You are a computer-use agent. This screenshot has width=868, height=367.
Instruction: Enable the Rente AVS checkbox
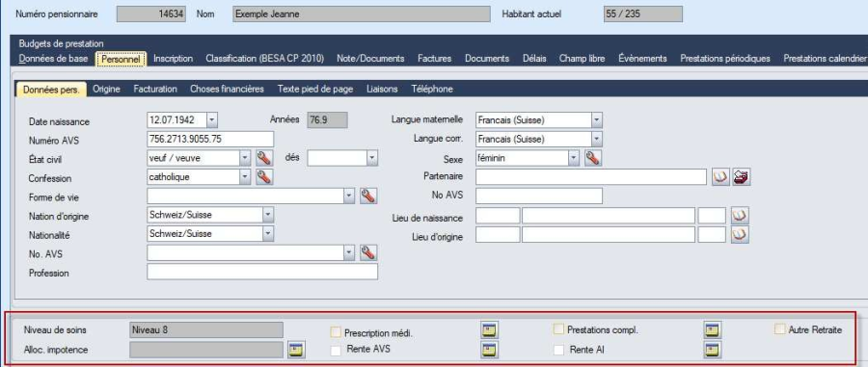[x=336, y=350]
